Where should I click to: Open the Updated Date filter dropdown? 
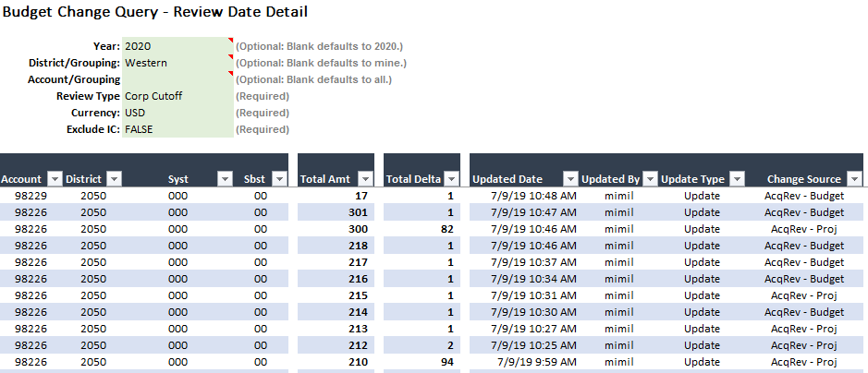click(570, 179)
